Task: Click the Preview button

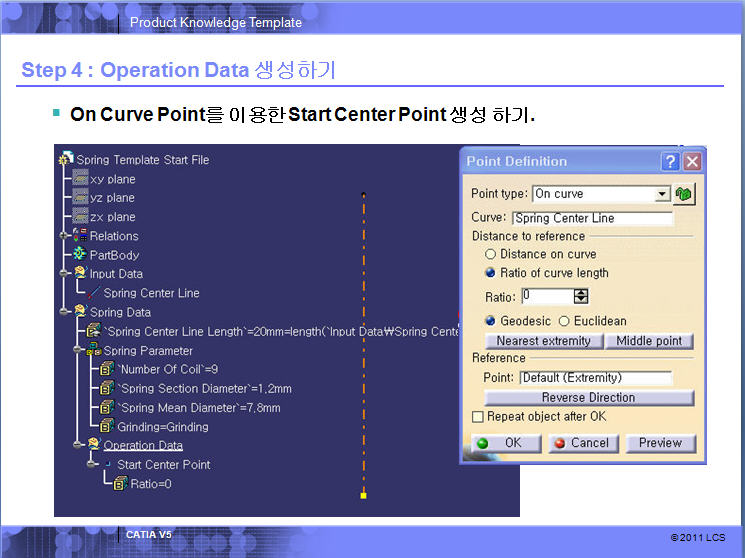Action: point(660,443)
